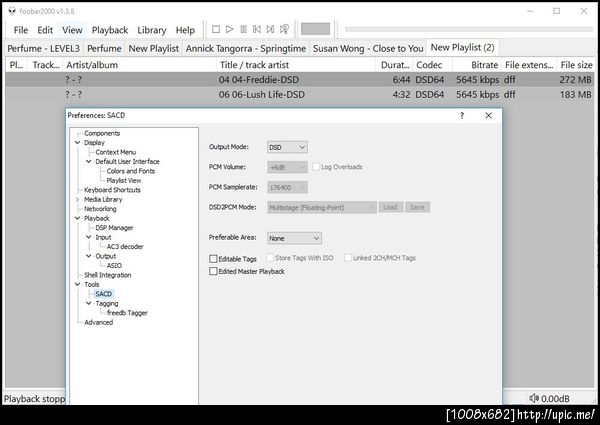The width and height of the screenshot is (600, 425).
Task: Click the Load button
Action: (390, 207)
